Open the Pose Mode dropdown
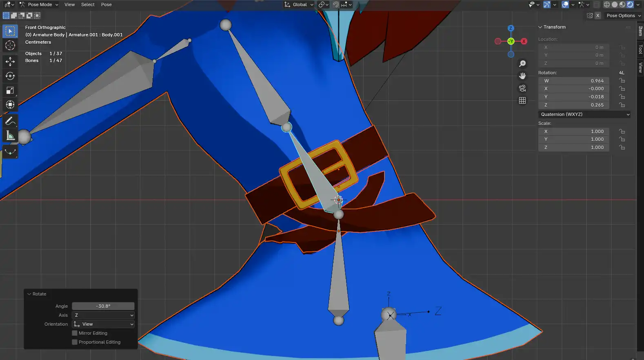 (39, 4)
